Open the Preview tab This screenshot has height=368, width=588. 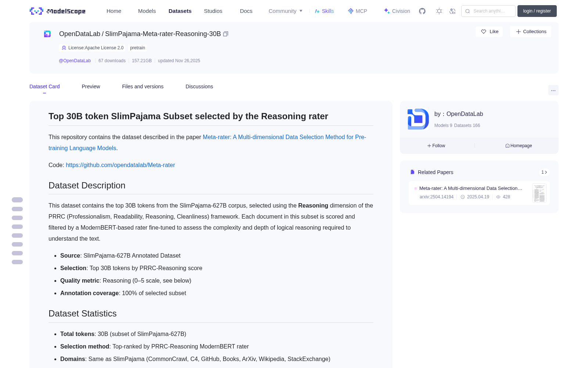point(91,86)
